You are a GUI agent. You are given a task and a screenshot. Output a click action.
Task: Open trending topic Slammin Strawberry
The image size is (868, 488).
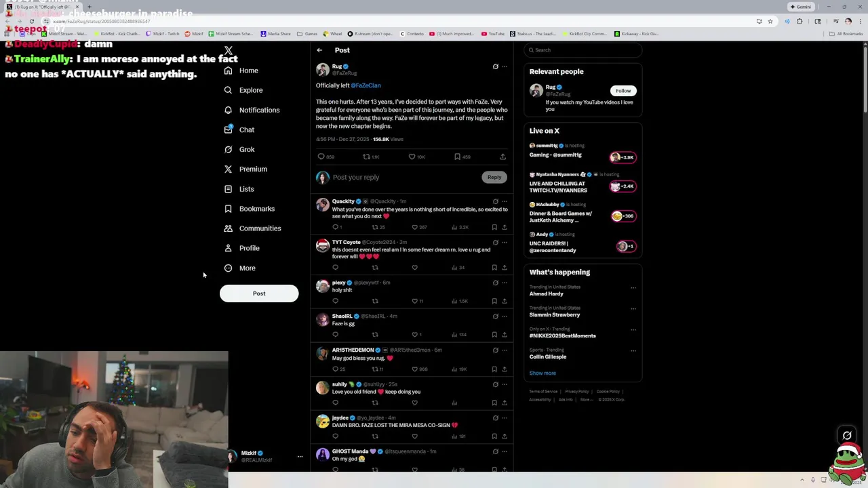pyautogui.click(x=555, y=315)
